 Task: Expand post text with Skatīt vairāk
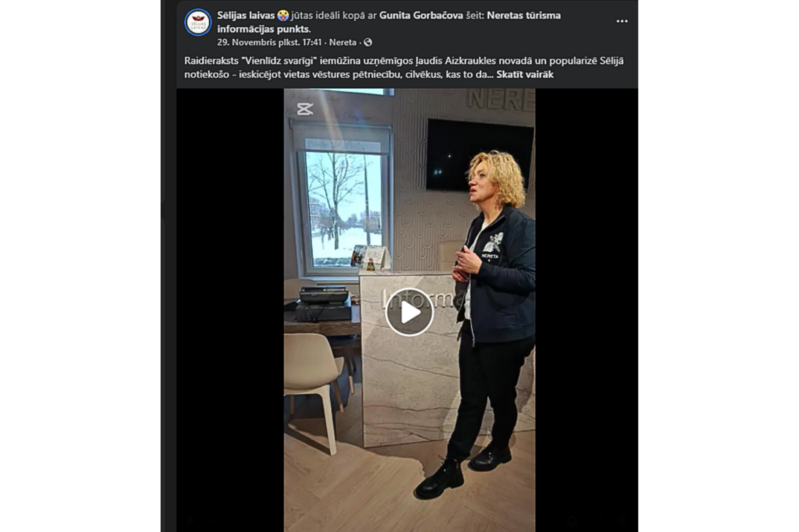tap(525, 74)
